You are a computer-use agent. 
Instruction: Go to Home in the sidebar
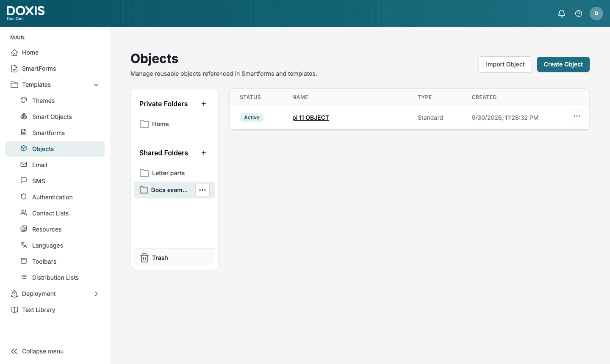[x=55, y=52]
